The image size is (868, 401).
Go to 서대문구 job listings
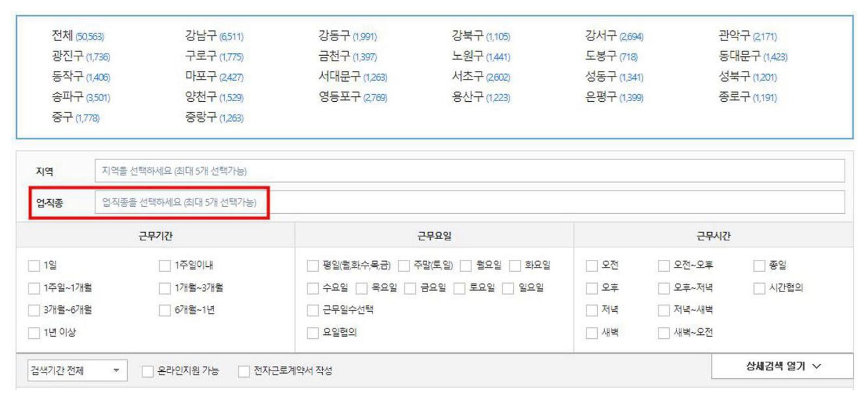(353, 77)
